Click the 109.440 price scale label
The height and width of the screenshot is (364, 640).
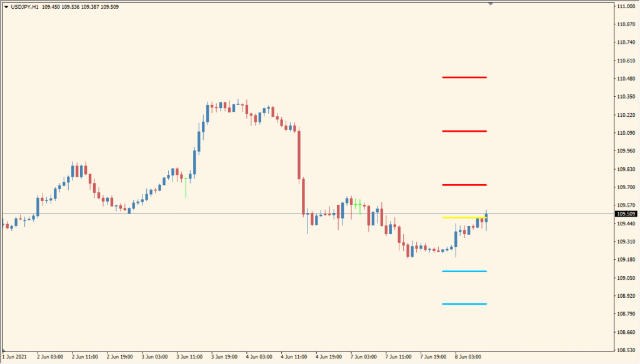click(x=626, y=224)
